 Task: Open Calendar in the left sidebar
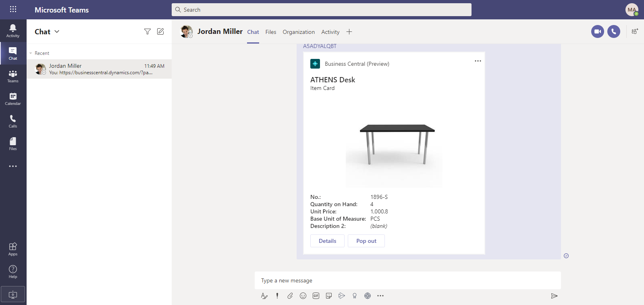point(13,98)
